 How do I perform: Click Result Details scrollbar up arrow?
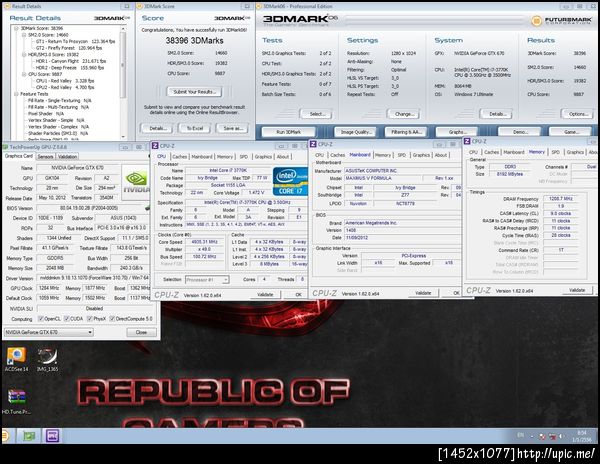[123, 29]
